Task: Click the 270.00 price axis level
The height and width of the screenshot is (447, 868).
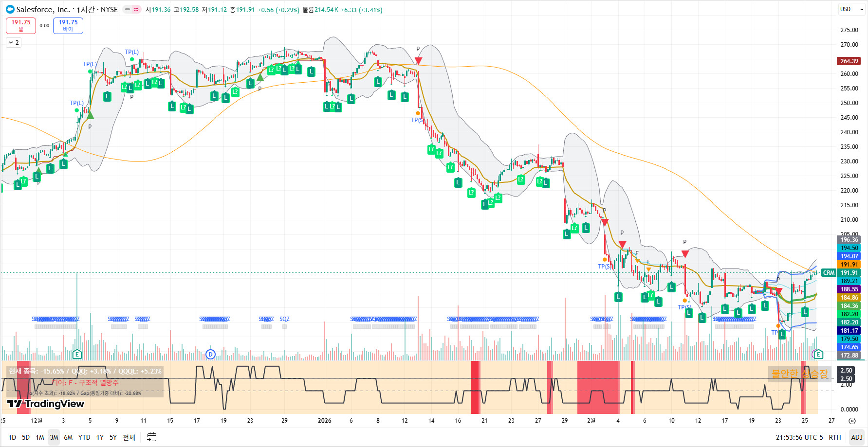Action: coord(849,45)
